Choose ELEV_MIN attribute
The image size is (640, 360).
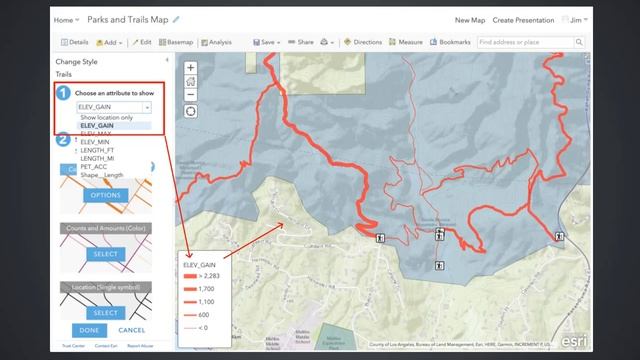coord(95,142)
